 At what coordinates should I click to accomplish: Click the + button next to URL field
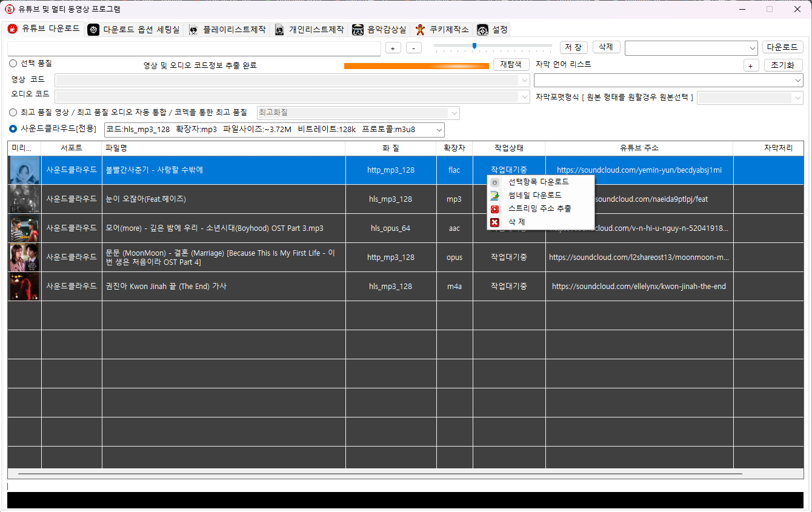(393, 48)
